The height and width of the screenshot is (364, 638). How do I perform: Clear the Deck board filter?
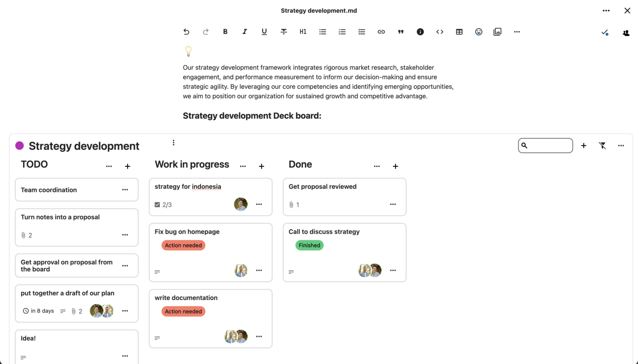pos(602,146)
